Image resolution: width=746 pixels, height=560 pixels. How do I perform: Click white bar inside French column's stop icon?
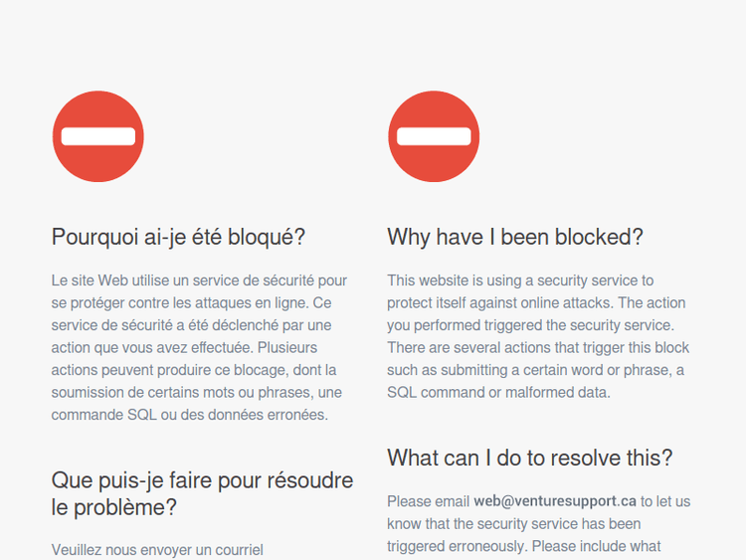(98, 136)
